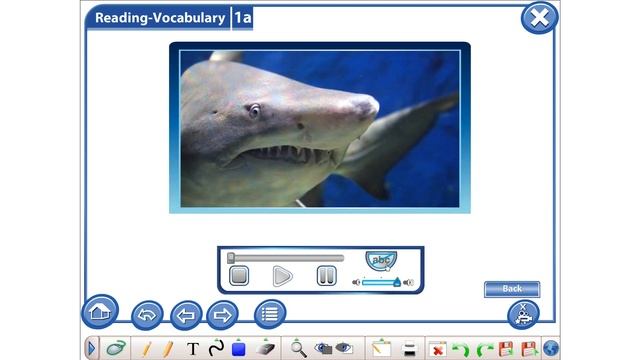Select the green mouse pointer tool
Viewport: 640px width, 360px height.
point(116,348)
